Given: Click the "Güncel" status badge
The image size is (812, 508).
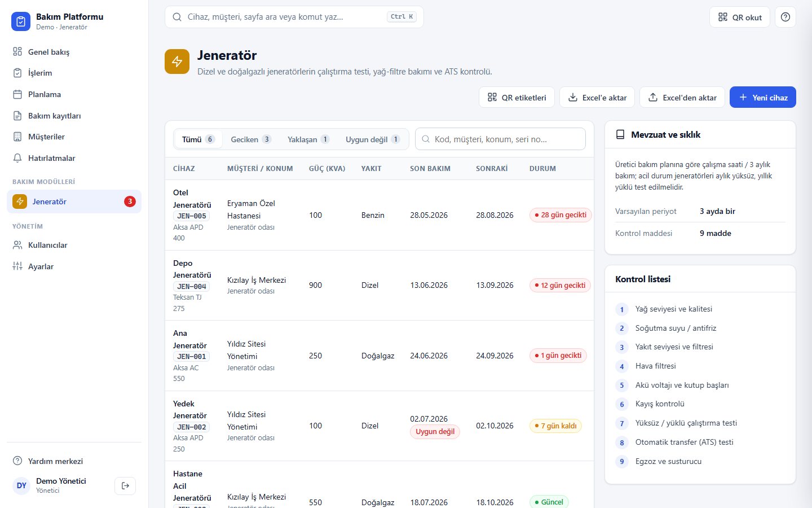Looking at the screenshot, I should click(x=549, y=502).
